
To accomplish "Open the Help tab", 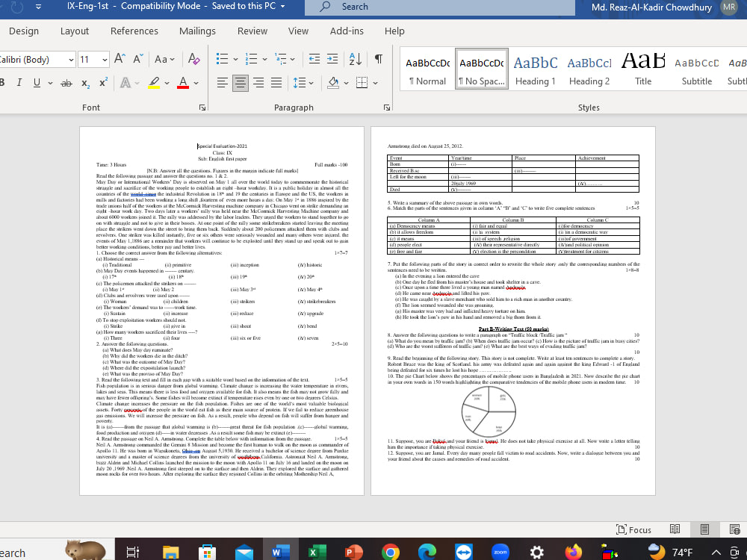I will 394,31.
